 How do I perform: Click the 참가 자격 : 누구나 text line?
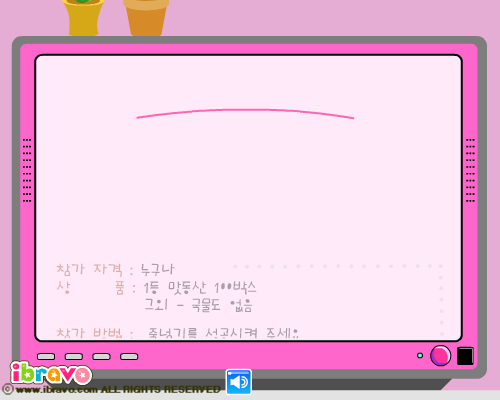115,269
